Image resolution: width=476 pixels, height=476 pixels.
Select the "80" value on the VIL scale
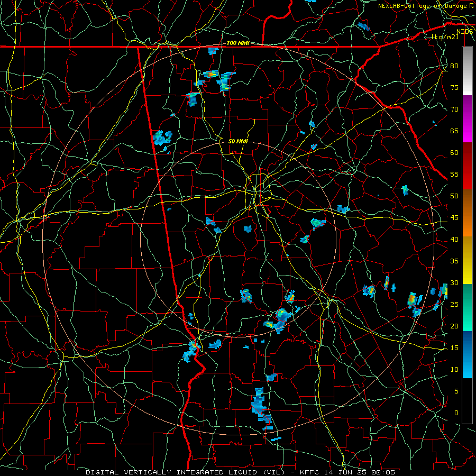(x=454, y=66)
